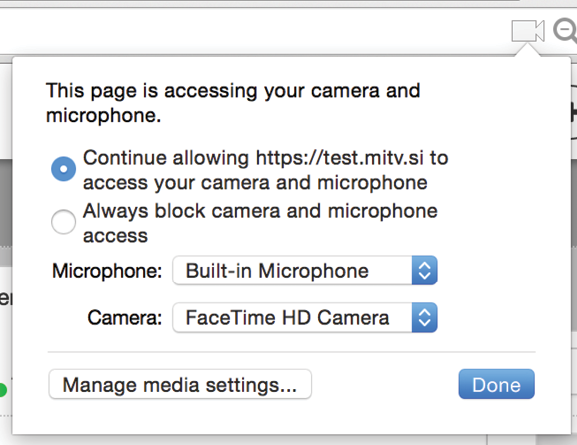The image size is (577, 445).
Task: Click the Microphone: field label
Action: click(107, 271)
